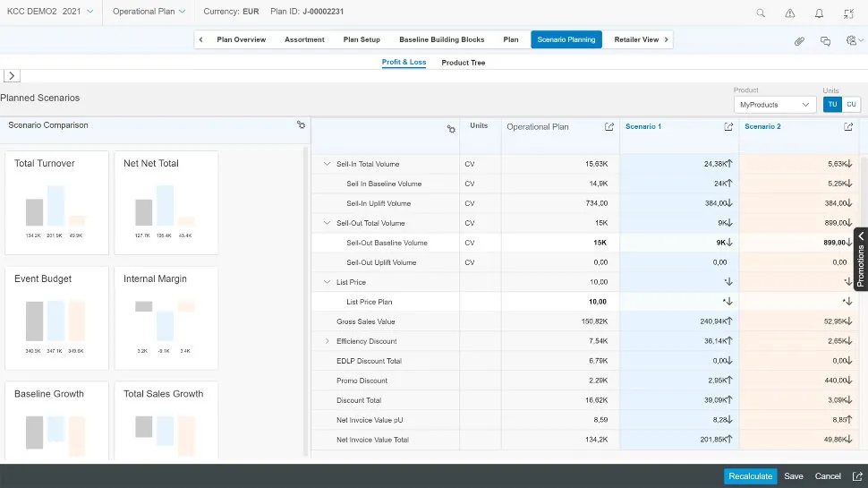Viewport: 868px width, 488px height.
Task: Open the comments chat icon
Action: tap(825, 41)
